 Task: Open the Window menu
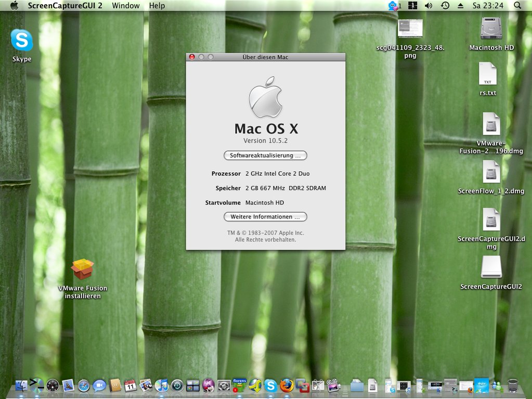[126, 6]
